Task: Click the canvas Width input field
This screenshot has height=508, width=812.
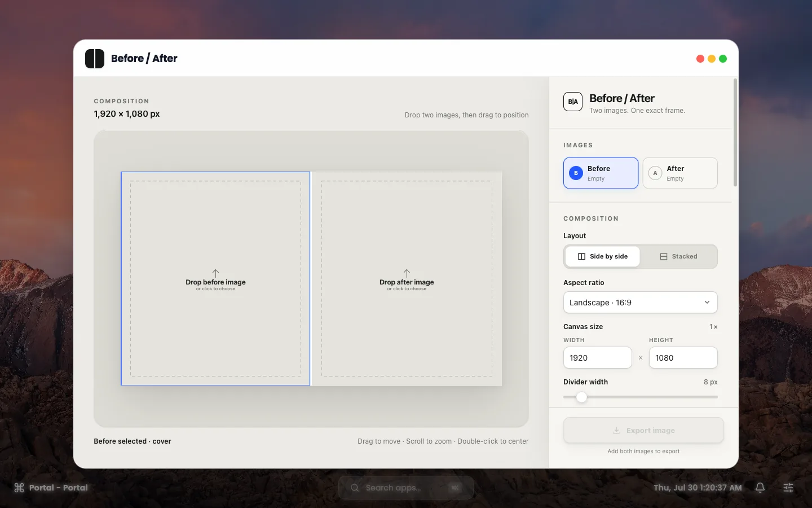Action: point(598,358)
